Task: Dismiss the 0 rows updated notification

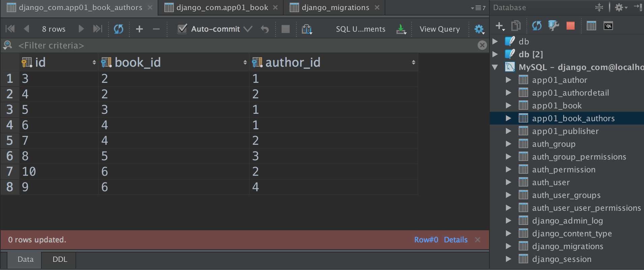Action: click(x=478, y=240)
